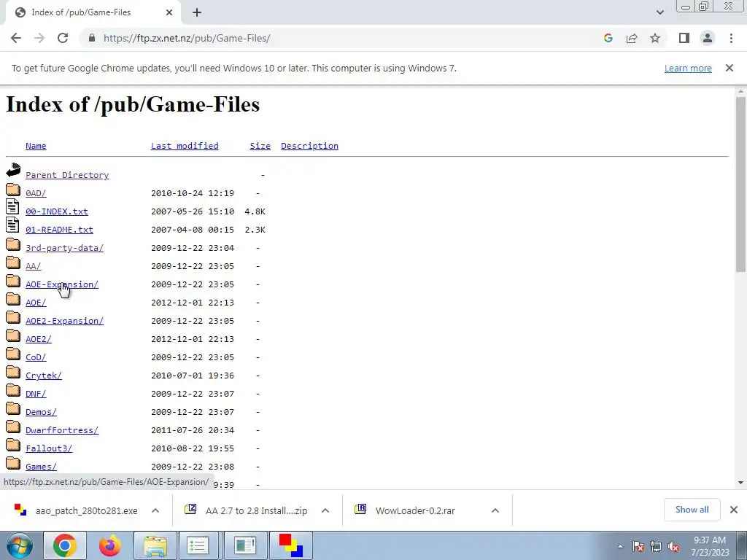Open the DNF/ folder link
747x560 pixels.
(36, 394)
